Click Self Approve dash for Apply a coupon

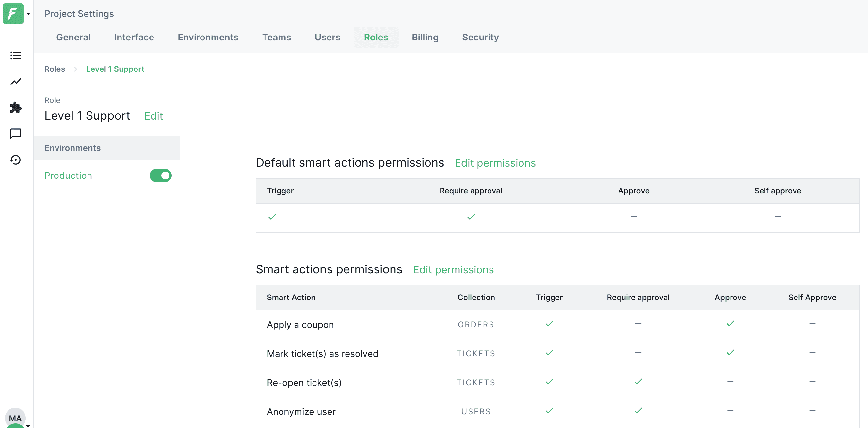pos(812,324)
